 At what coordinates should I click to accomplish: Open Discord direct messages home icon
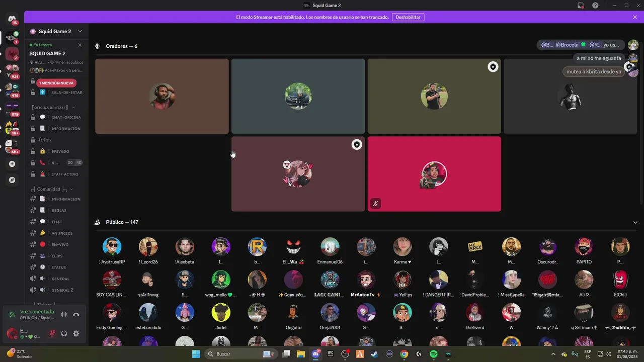(x=12, y=19)
